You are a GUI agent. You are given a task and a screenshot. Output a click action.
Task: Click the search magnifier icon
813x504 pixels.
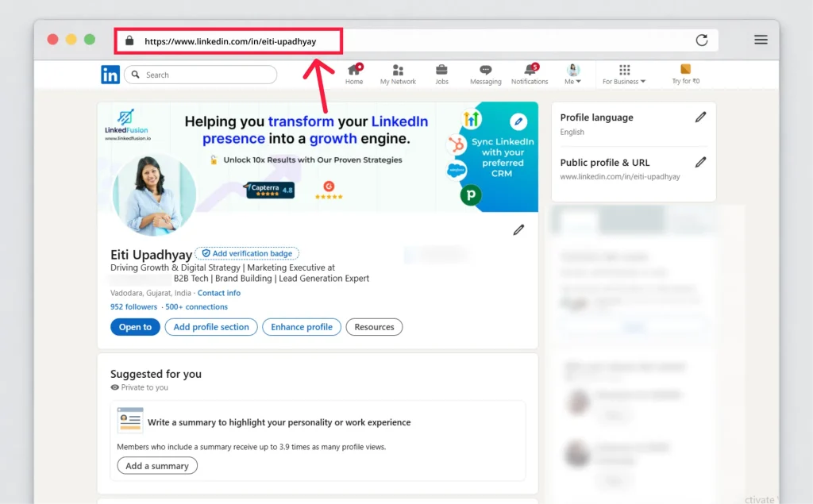coord(135,75)
